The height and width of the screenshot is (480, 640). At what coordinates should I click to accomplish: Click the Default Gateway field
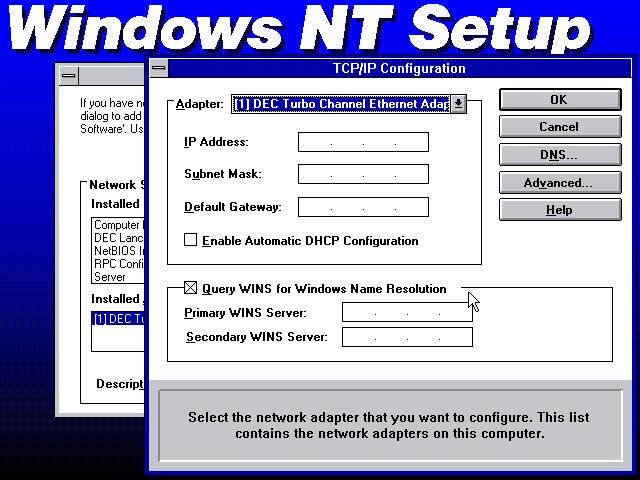point(363,207)
